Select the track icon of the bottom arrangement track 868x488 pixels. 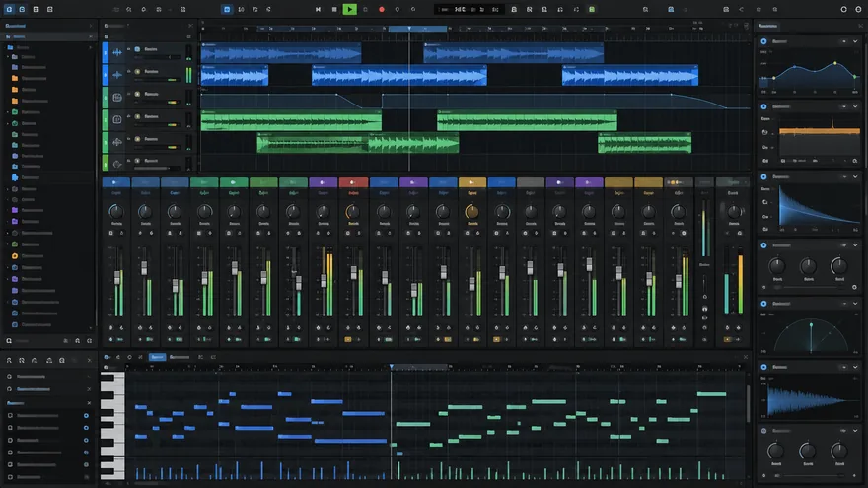117,164
